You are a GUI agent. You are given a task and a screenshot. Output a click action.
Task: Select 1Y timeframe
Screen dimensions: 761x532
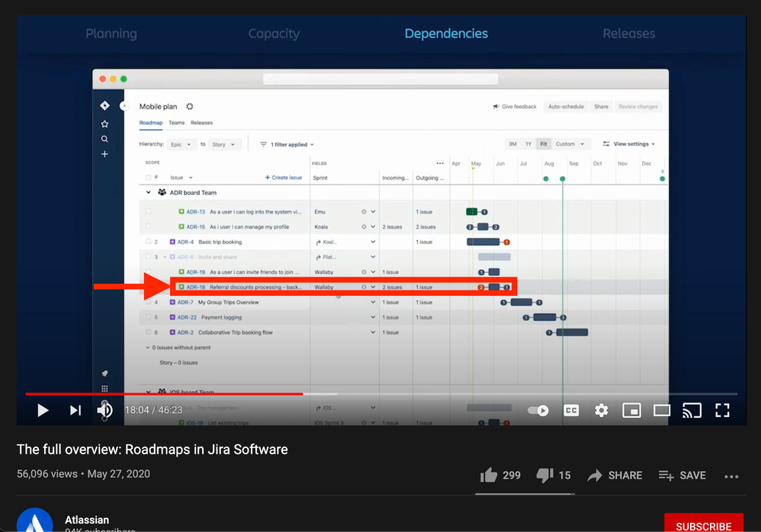coord(528,144)
